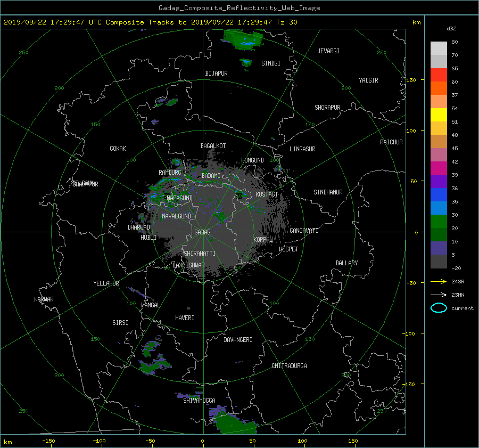Select the yellow 51 dBZ color swatch

pos(439,115)
